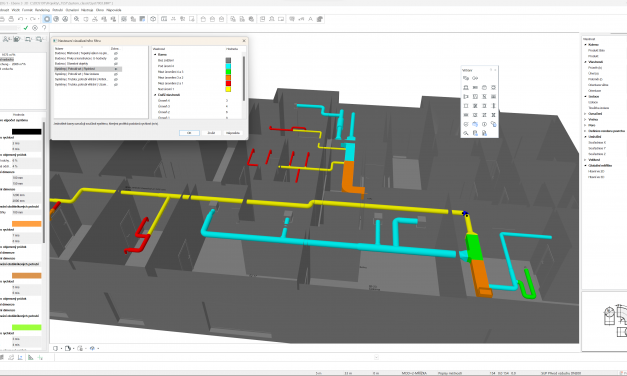
Task: Click the bright green color bar in left panel
Action: click(26, 327)
